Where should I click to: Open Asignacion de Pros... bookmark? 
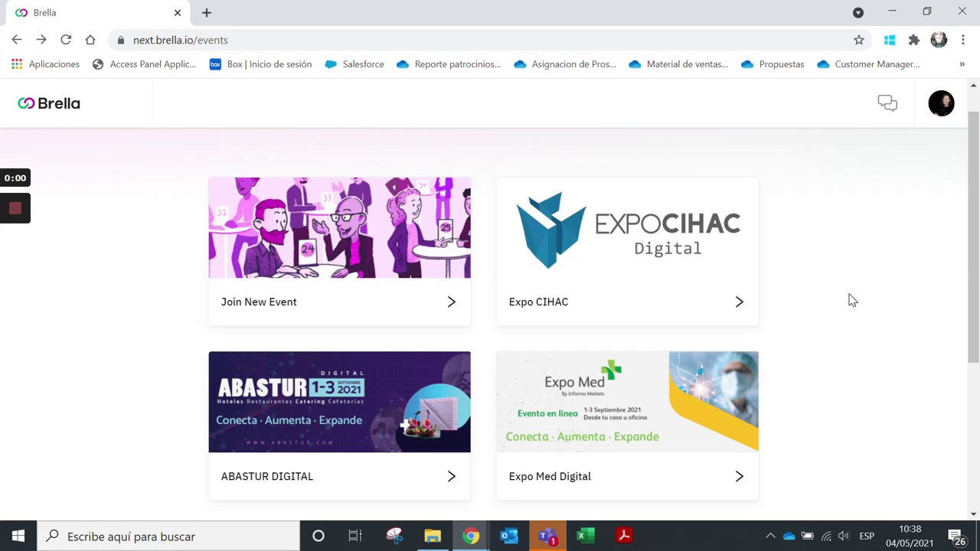[x=565, y=64]
